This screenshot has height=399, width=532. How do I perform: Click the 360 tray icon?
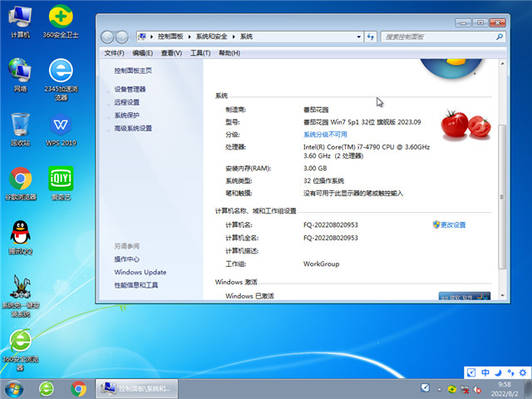[452, 389]
